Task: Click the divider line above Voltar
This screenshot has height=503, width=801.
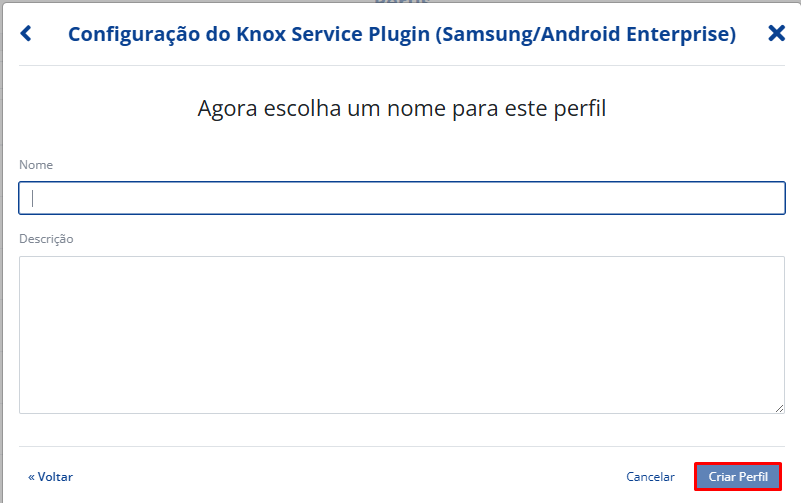Action: [401, 446]
